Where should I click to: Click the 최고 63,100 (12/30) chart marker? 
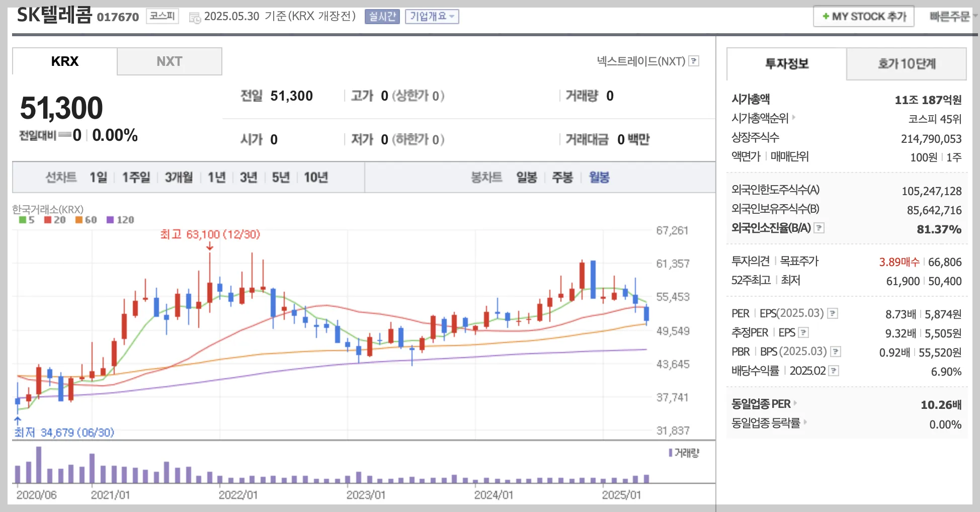[210, 234]
